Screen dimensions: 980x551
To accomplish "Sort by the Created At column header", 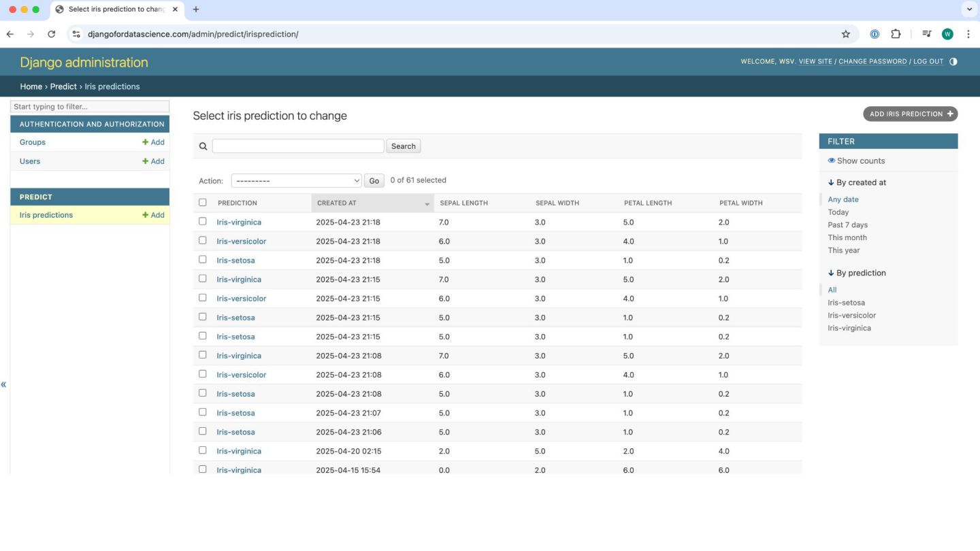I will pos(337,203).
